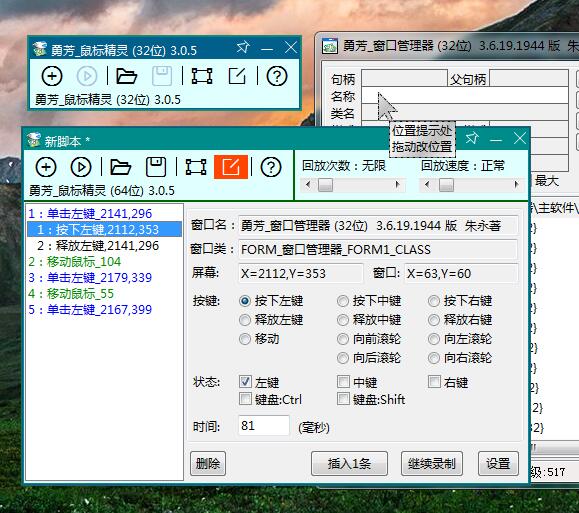The width and height of the screenshot is (579, 513).
Task: Click the 时间 input field showing 81
Action: [264, 425]
